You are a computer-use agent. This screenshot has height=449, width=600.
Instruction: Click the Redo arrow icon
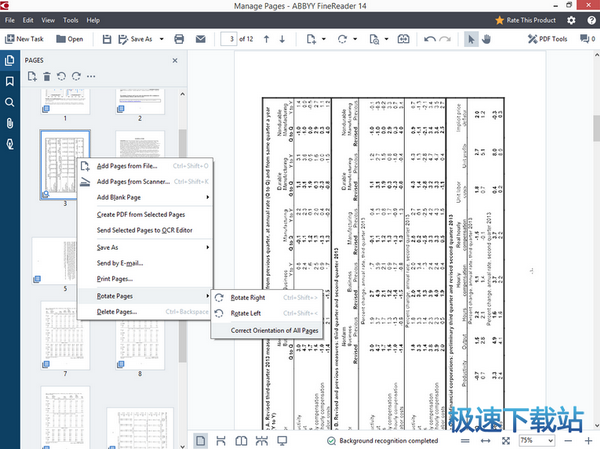point(445,39)
